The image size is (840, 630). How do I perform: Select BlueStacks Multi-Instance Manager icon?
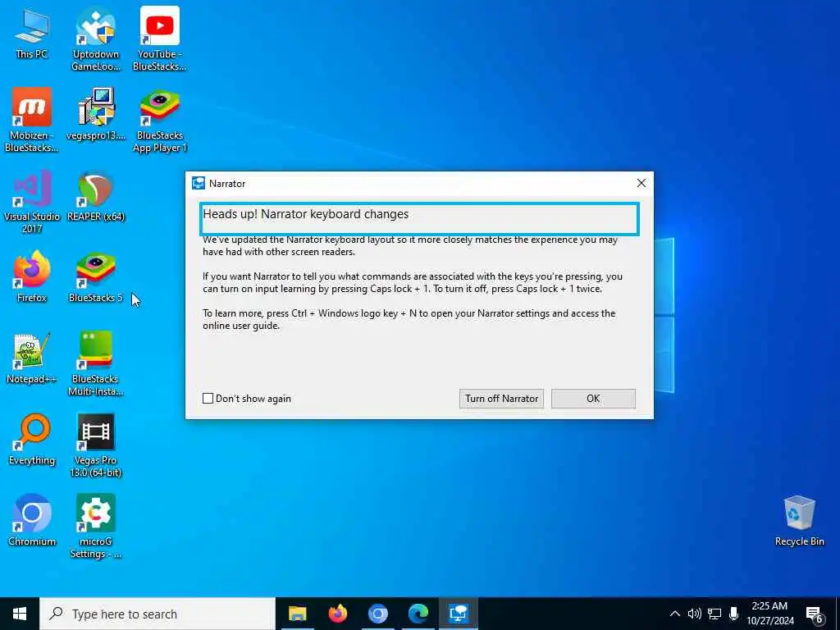(x=95, y=364)
